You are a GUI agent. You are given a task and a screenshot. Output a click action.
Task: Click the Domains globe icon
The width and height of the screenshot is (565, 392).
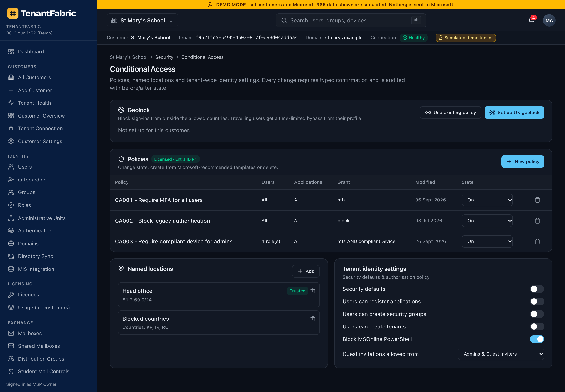(x=11, y=243)
